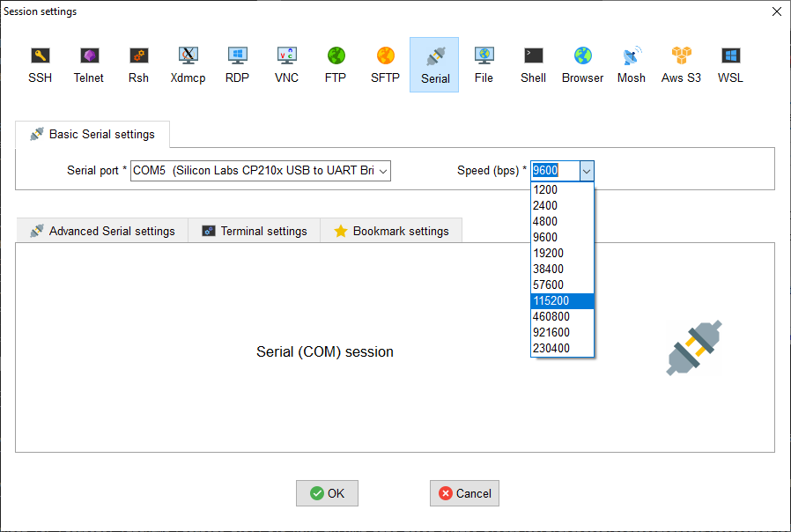Open the Bookmark settings tab

(x=391, y=231)
